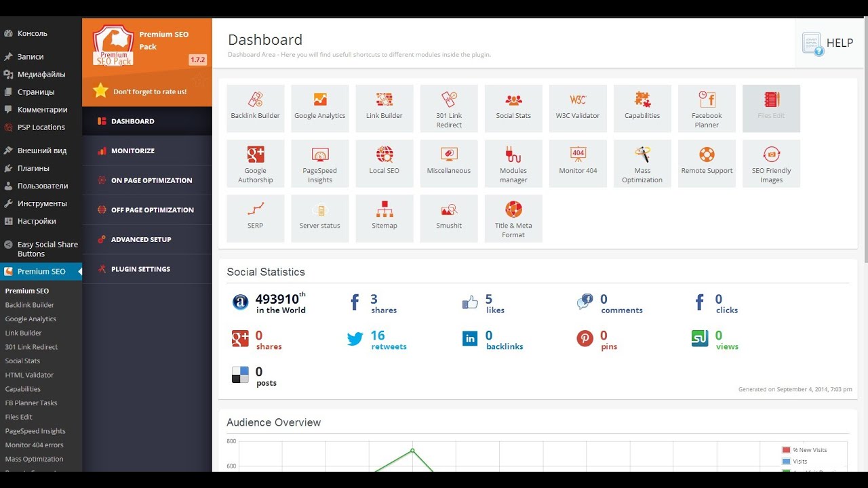868x488 pixels.
Task: Click the 1.7.2 version badge
Action: click(x=197, y=60)
